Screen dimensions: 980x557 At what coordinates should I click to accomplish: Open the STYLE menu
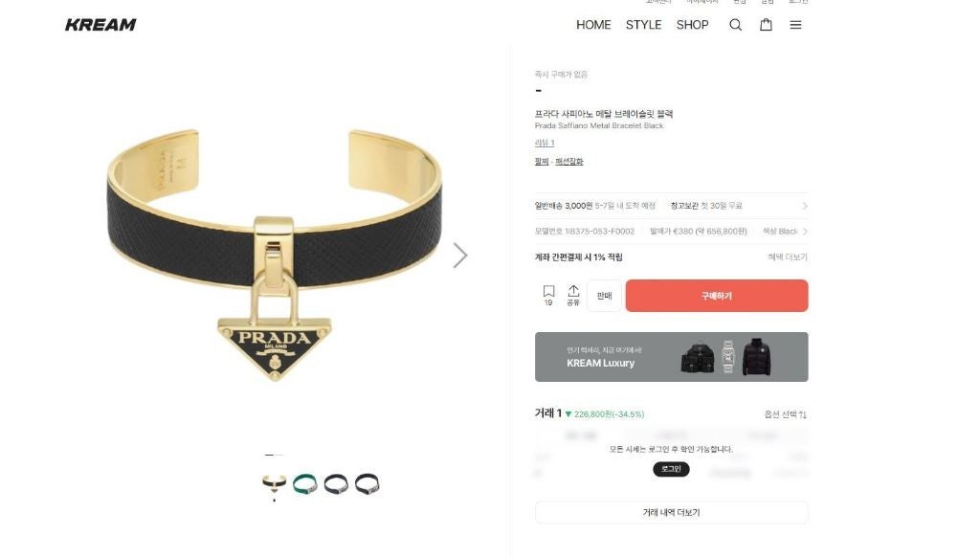click(x=643, y=25)
